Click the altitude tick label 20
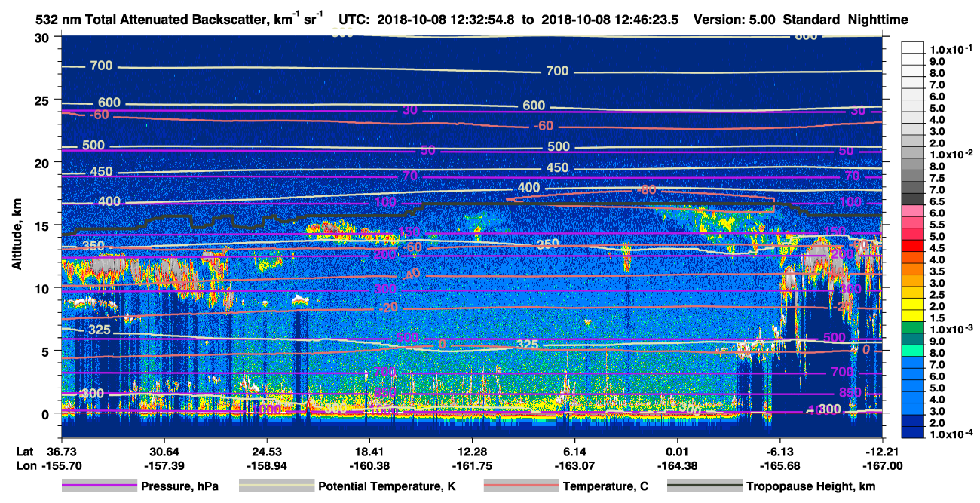 tap(43, 162)
